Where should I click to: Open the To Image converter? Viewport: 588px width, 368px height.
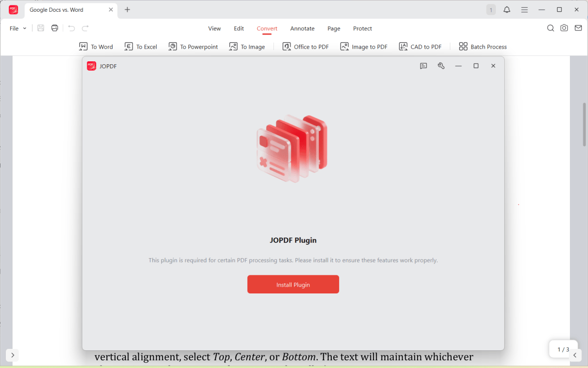[x=247, y=47]
